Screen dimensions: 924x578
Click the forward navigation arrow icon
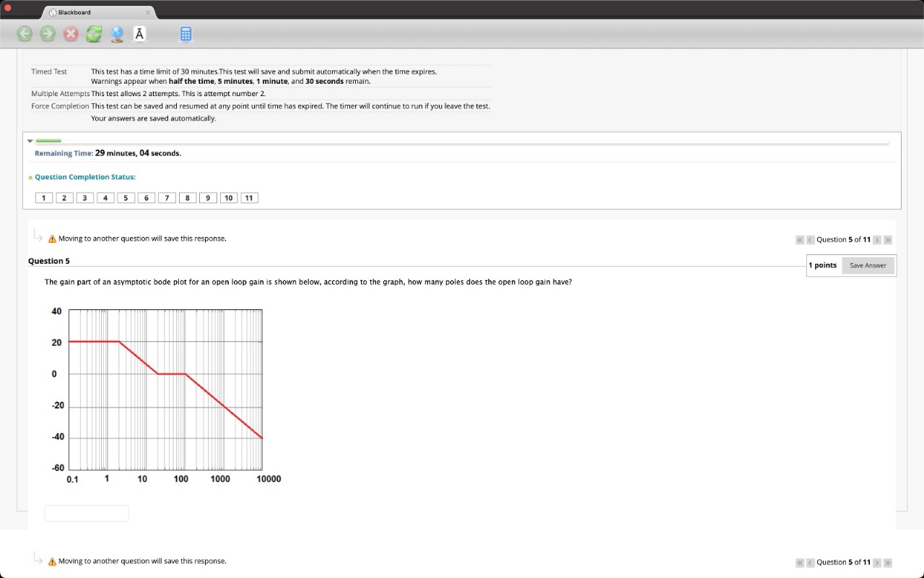tap(47, 33)
